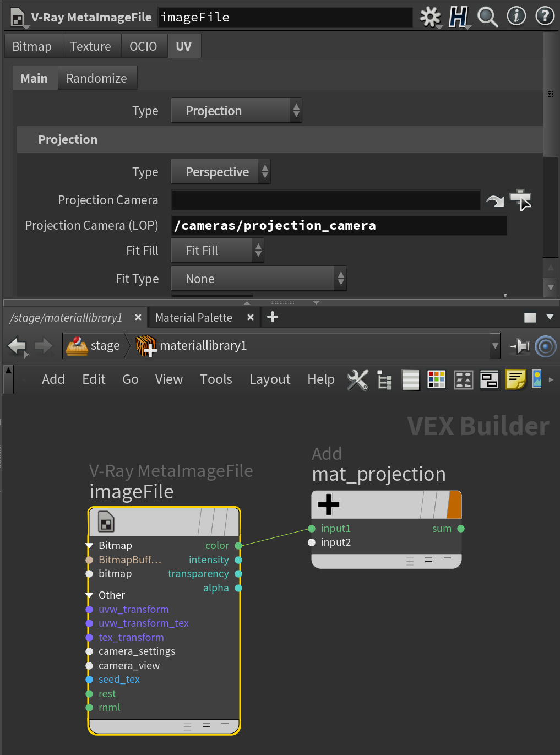Open the wrench and screwdriver tools icon
The image size is (560, 755).
pyautogui.click(x=358, y=379)
